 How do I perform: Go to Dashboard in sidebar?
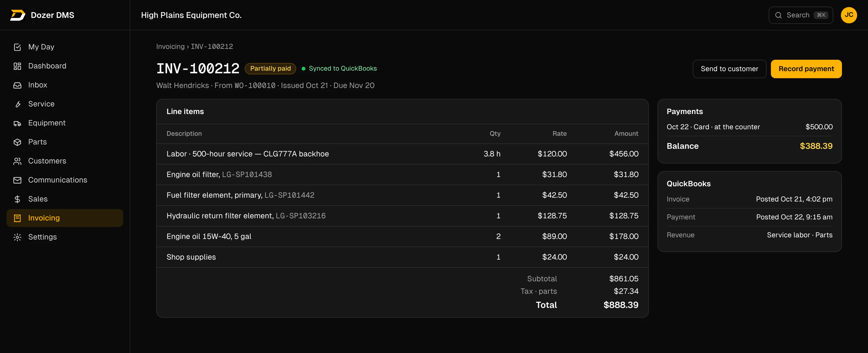tap(65, 66)
